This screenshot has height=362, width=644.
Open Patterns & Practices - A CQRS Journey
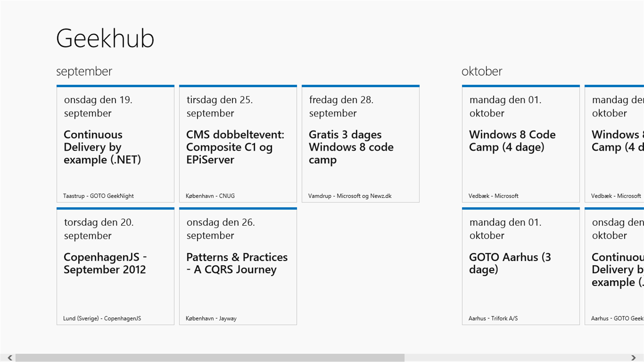pos(238,266)
